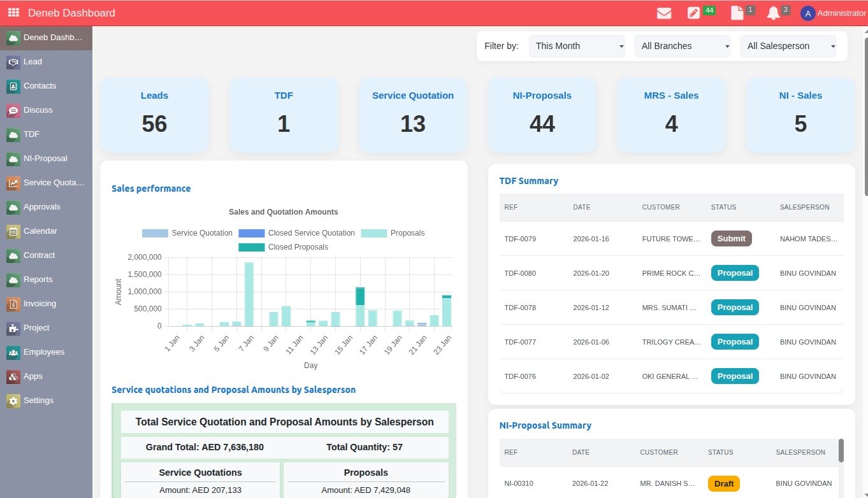Click the Calendar icon in sidebar

pyautogui.click(x=13, y=231)
